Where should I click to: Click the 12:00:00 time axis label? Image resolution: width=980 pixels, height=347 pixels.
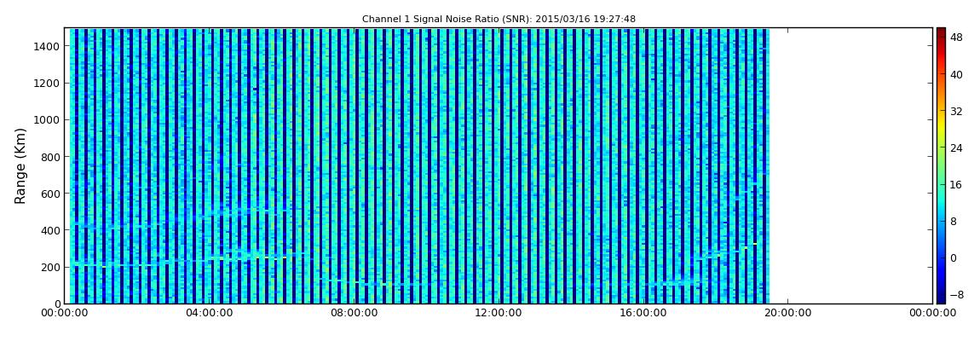499,313
